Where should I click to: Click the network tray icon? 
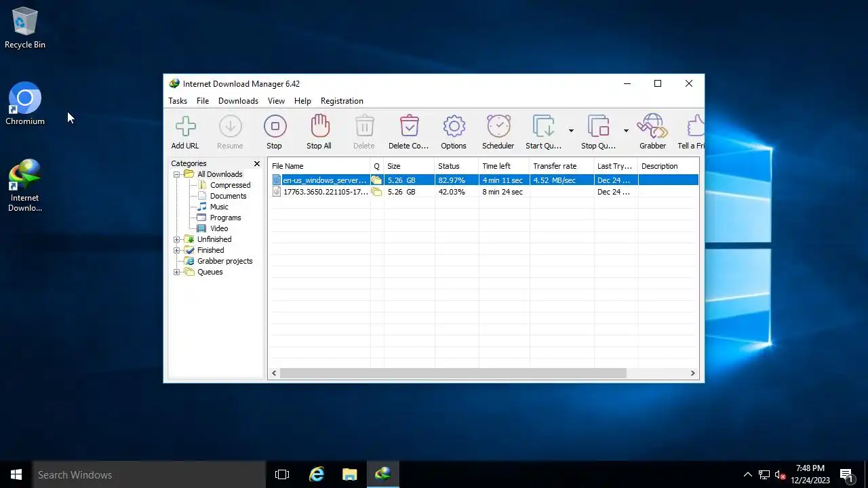(764, 474)
